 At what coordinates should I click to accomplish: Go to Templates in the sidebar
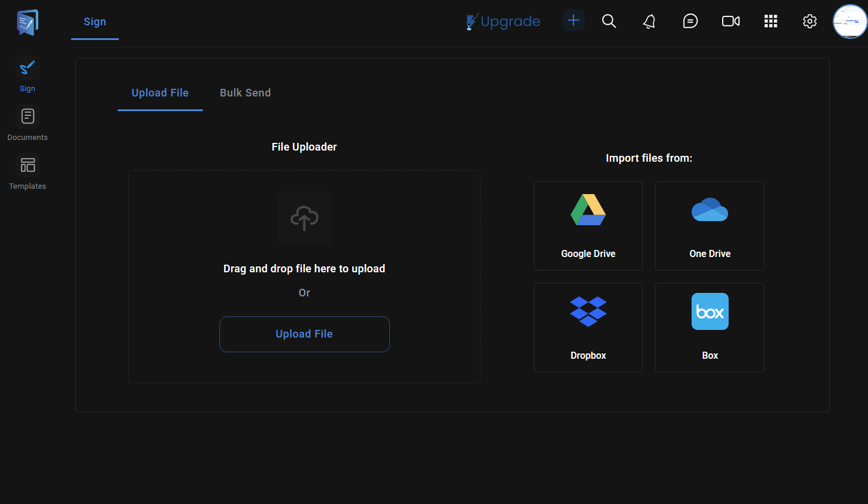pyautogui.click(x=28, y=173)
